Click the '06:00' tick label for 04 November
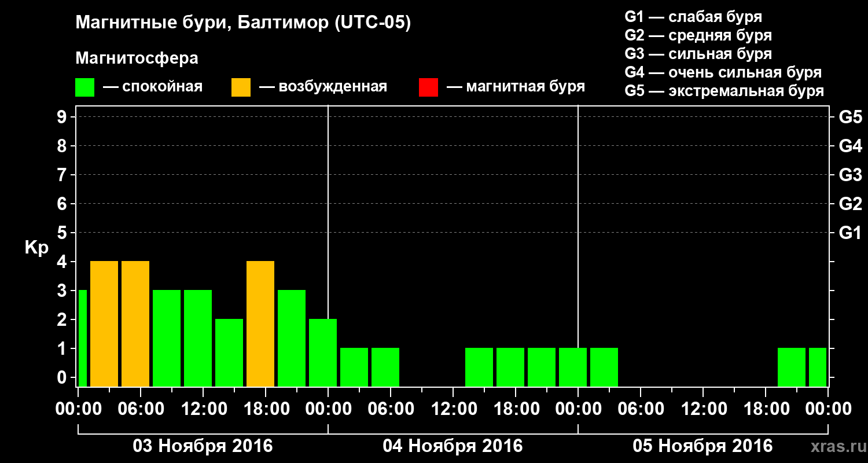868x463 pixels. click(391, 409)
